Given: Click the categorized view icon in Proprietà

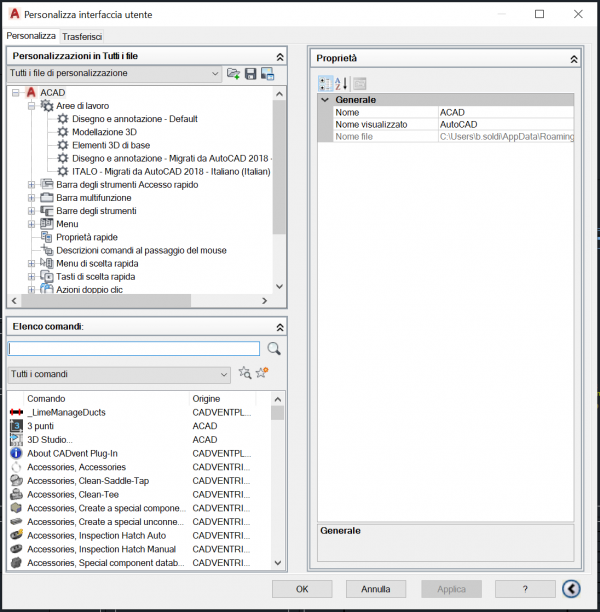Looking at the screenshot, I should [x=324, y=84].
